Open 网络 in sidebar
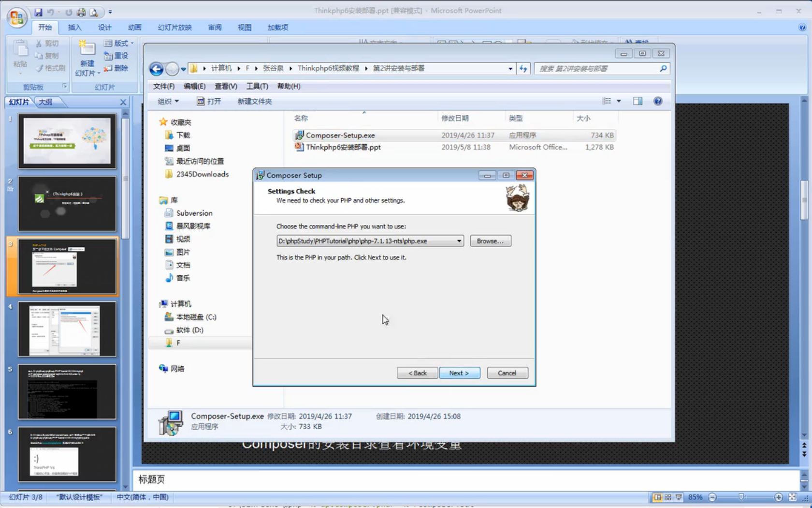 172,369
